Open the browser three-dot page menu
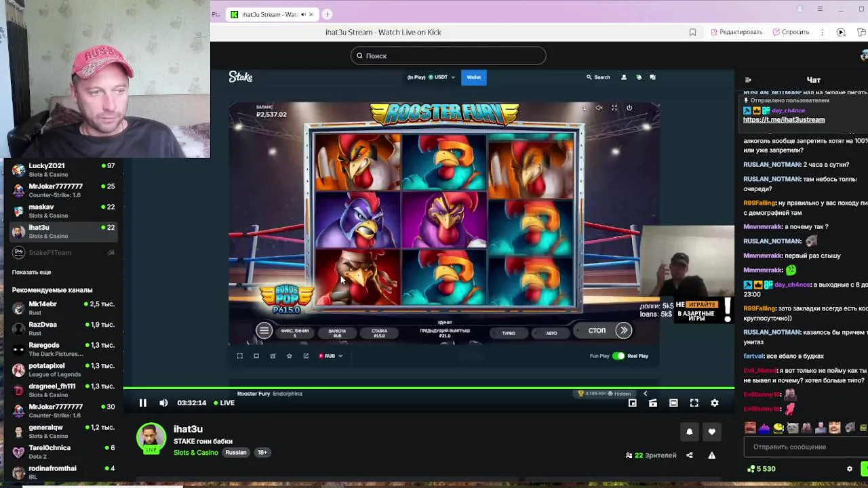868x488 pixels. [822, 32]
